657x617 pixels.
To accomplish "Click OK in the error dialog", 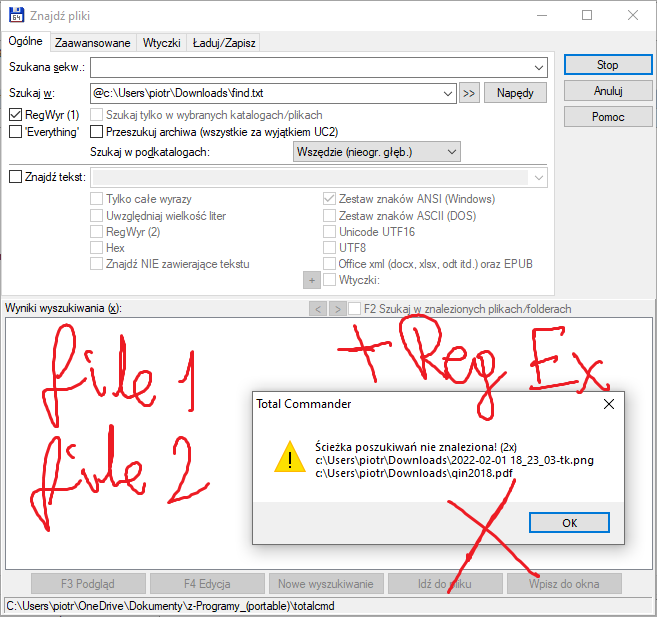I will 569,523.
